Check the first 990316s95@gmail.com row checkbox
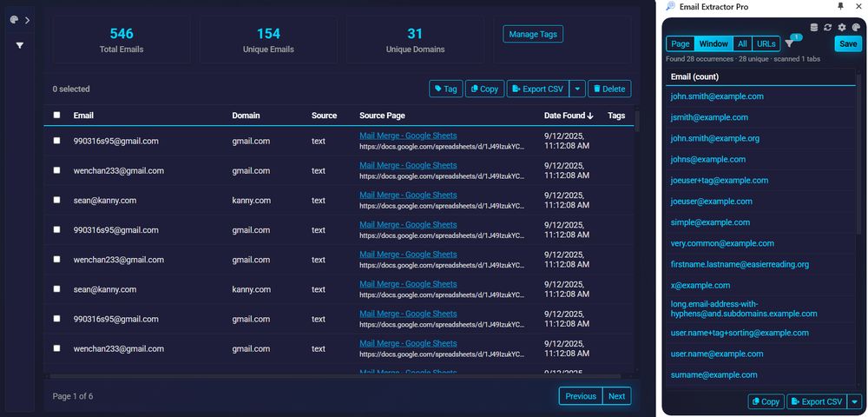Image resolution: width=868 pixels, height=417 pixels. [x=56, y=141]
